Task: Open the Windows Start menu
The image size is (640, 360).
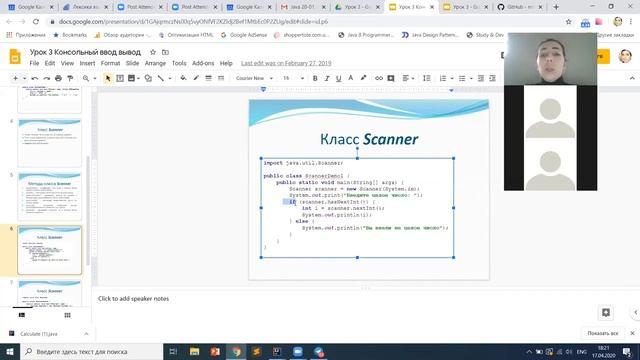Action: coord(10,351)
